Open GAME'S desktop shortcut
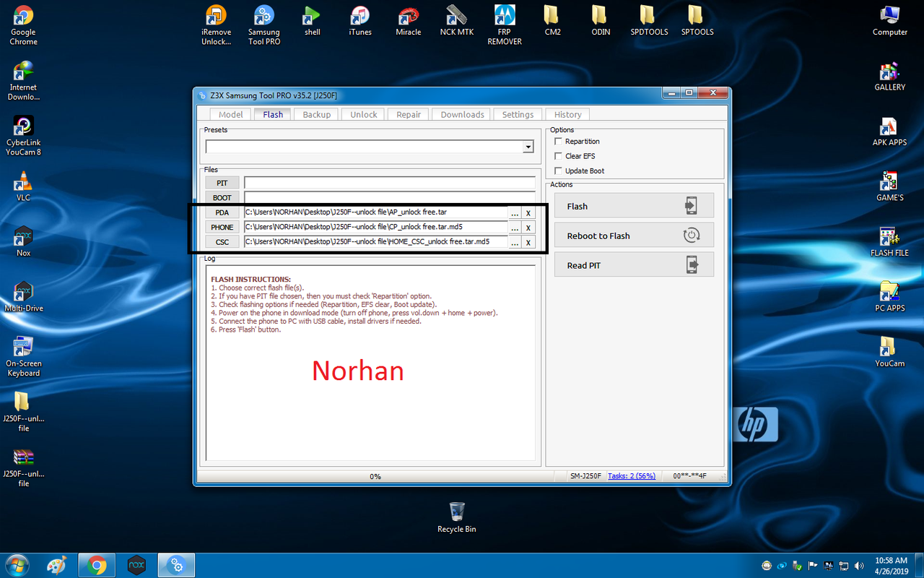The height and width of the screenshot is (578, 924). [x=889, y=186]
